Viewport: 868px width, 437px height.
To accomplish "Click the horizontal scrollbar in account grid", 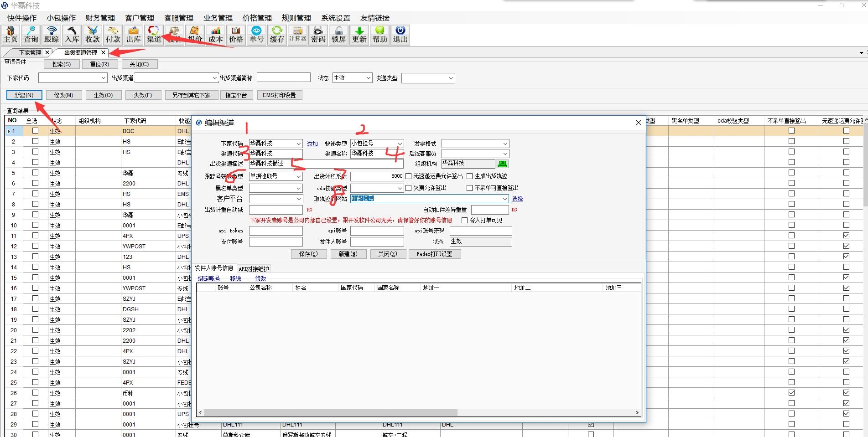I will (331, 413).
